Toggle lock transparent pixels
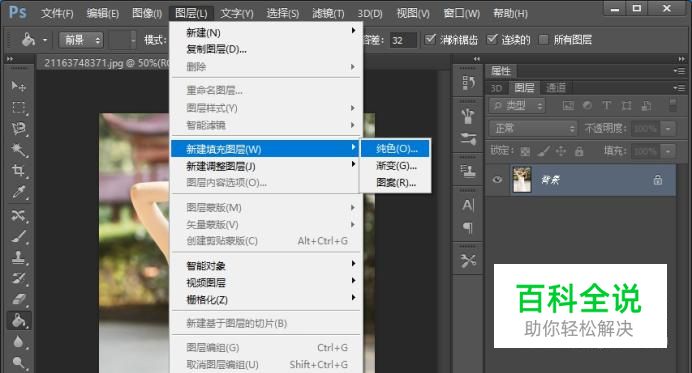The width and height of the screenshot is (692, 373). (525, 152)
